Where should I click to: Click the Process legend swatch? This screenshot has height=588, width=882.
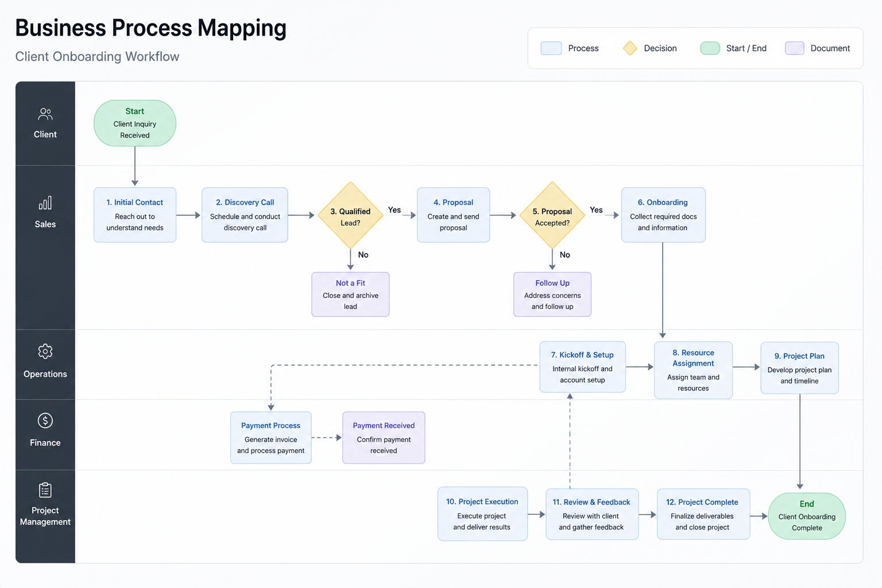[x=551, y=48]
